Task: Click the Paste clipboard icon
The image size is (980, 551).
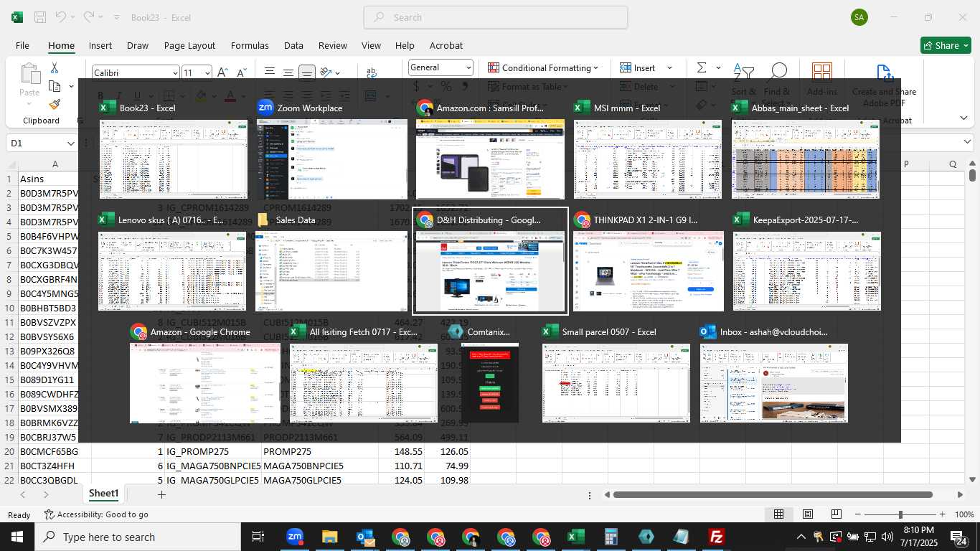Action: [30, 75]
